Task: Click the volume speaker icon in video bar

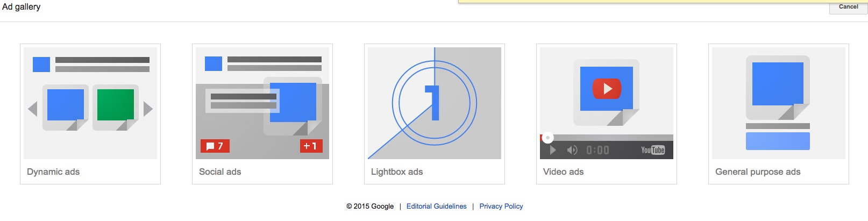Action: (572, 150)
